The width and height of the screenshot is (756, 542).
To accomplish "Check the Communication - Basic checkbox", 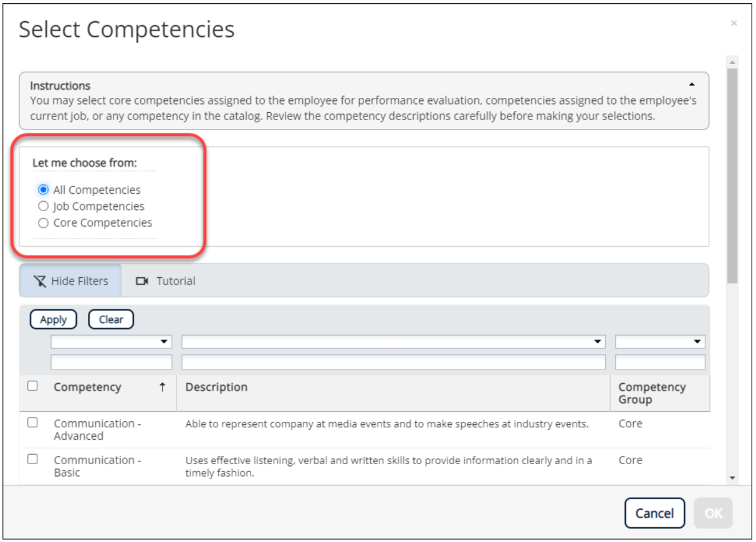I will 32,459.
